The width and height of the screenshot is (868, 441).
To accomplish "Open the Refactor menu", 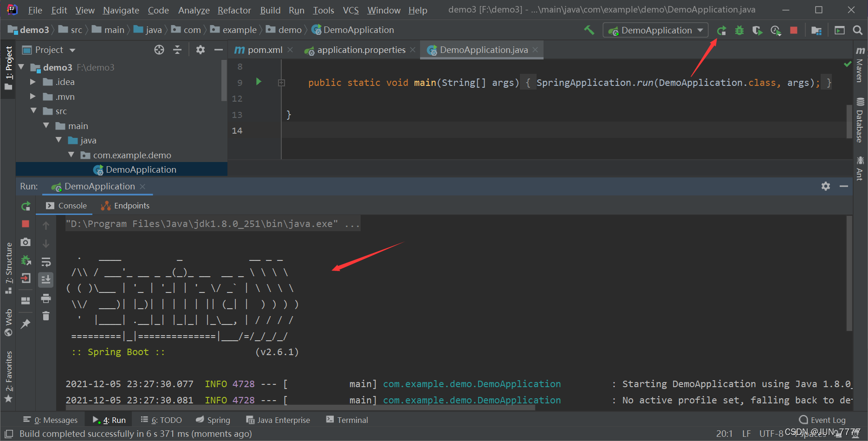I will coord(234,10).
